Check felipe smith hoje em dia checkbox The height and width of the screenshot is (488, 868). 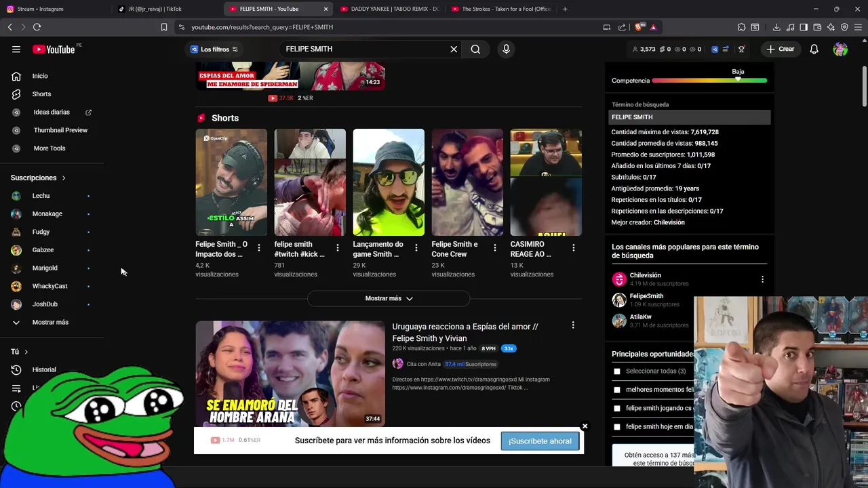click(x=617, y=427)
